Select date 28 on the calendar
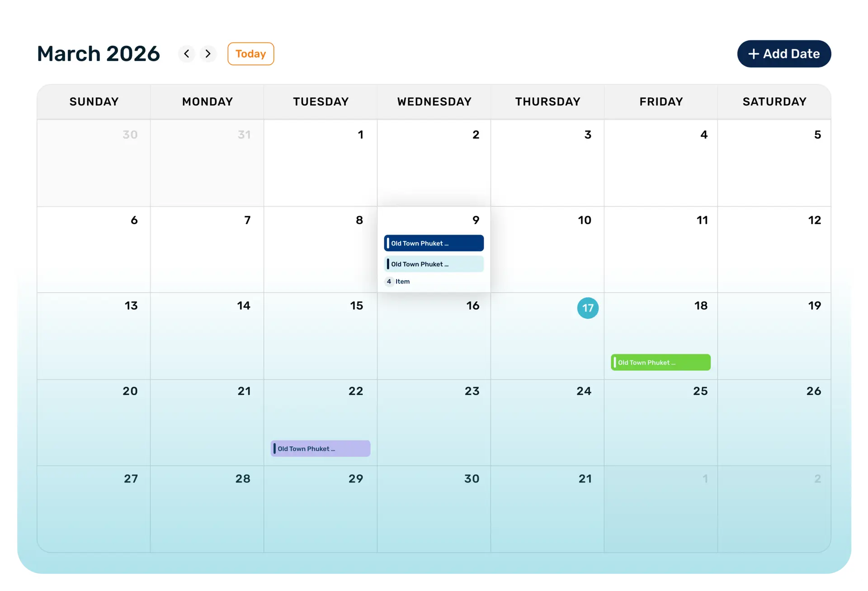 [x=243, y=479]
